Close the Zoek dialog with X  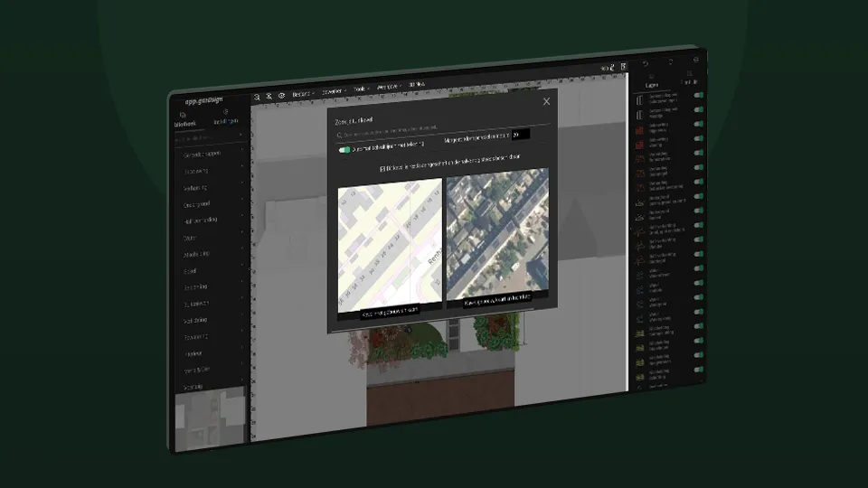point(546,101)
